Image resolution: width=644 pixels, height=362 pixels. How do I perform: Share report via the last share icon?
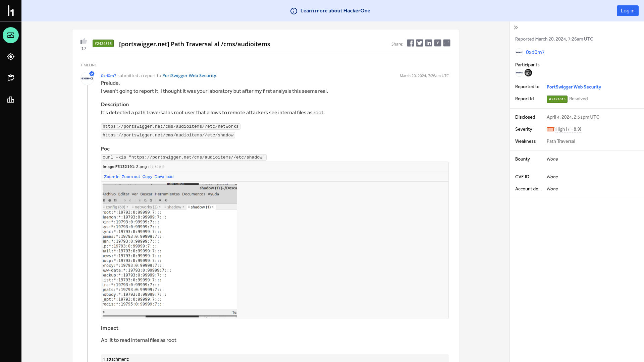tap(447, 43)
